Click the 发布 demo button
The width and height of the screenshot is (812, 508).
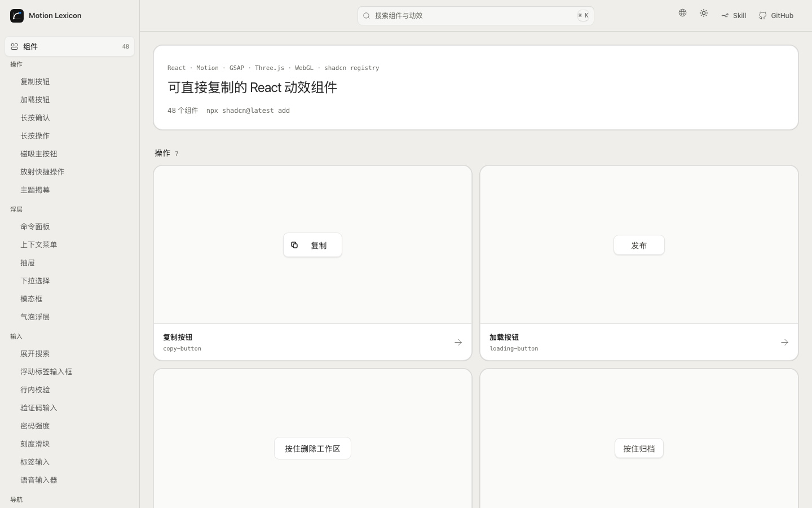(639, 246)
